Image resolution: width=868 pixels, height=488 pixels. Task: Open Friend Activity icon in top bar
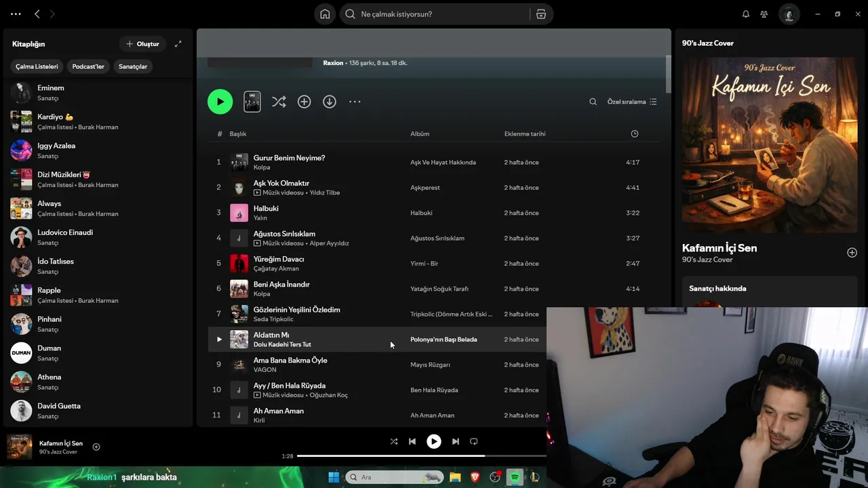point(764,14)
